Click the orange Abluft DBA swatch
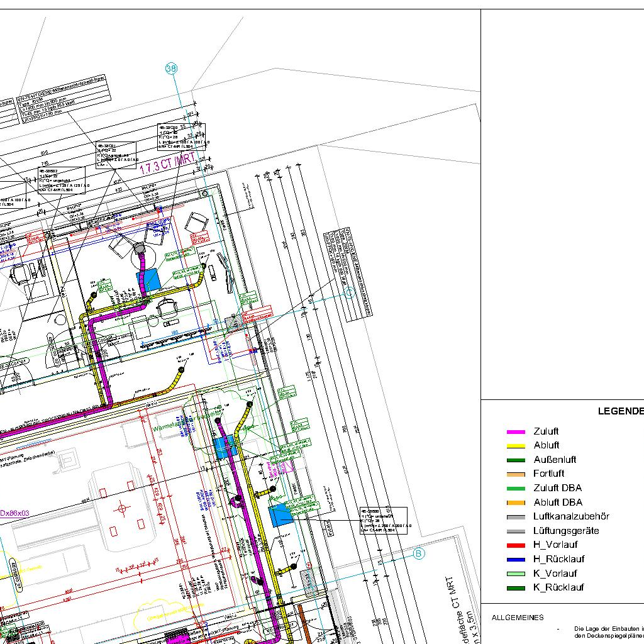This screenshot has height=644, width=644. tap(516, 503)
